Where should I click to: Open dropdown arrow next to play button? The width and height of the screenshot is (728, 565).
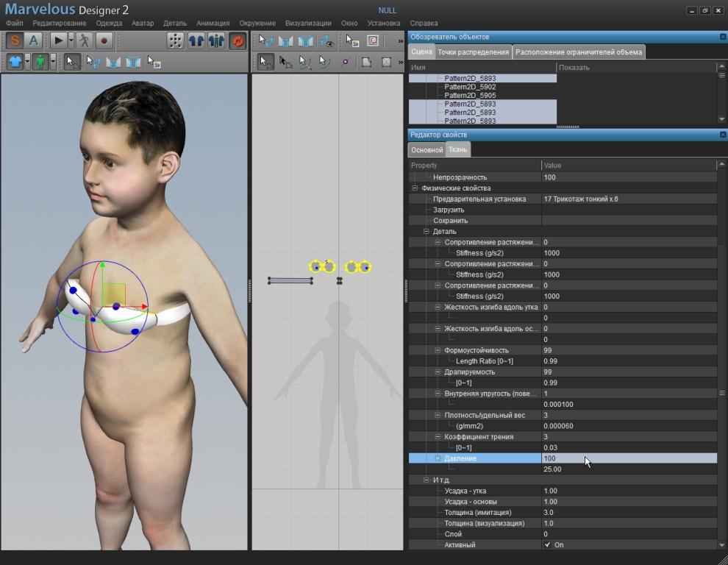coord(71,41)
